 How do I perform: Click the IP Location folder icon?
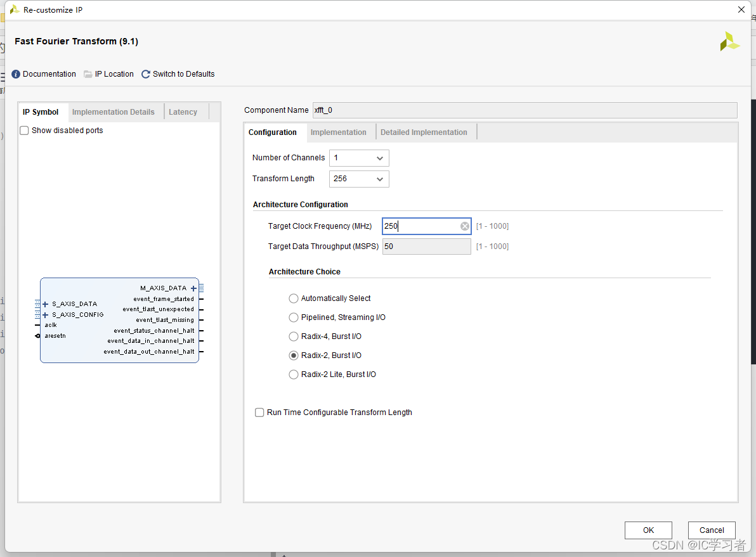click(88, 74)
